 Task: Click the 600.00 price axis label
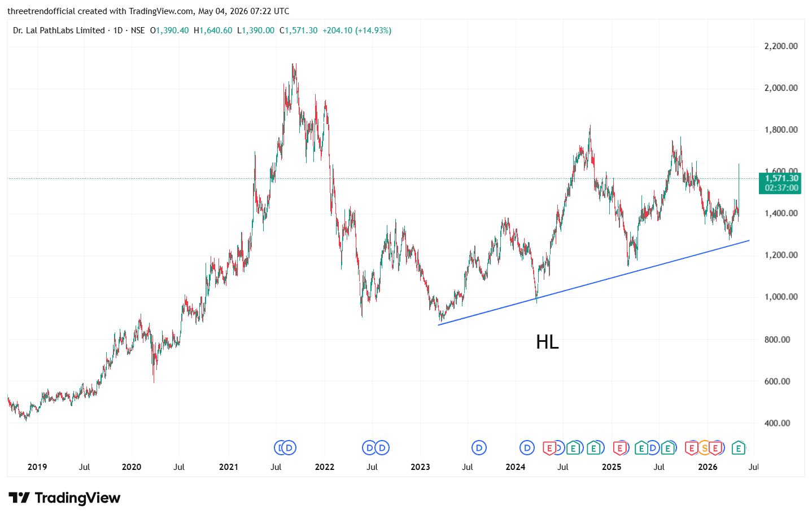tap(777, 381)
